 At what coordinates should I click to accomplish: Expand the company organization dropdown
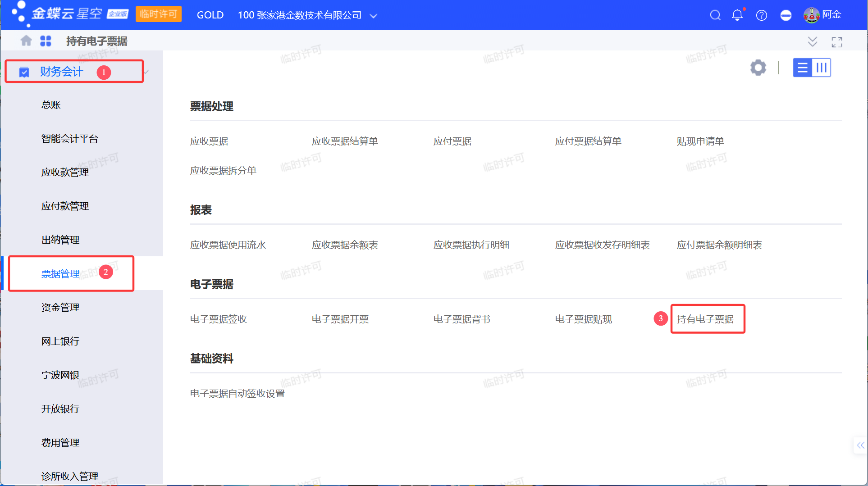(373, 16)
